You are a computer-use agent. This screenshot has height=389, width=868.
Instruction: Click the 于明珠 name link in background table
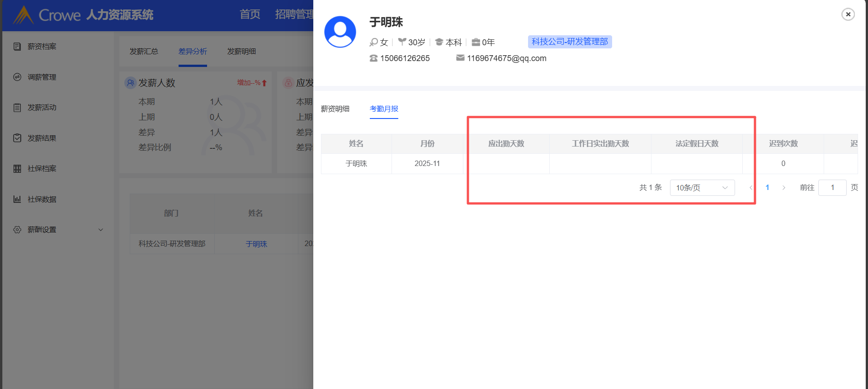click(x=256, y=244)
